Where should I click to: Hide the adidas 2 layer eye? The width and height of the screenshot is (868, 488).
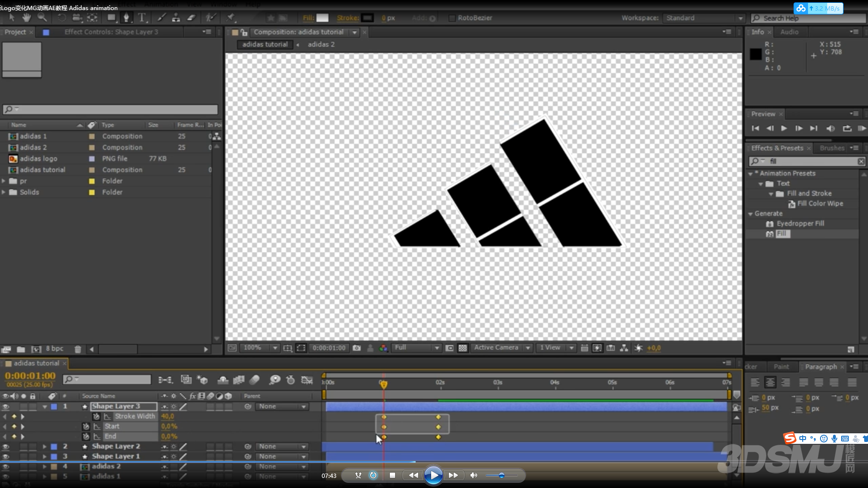pyautogui.click(x=6, y=466)
